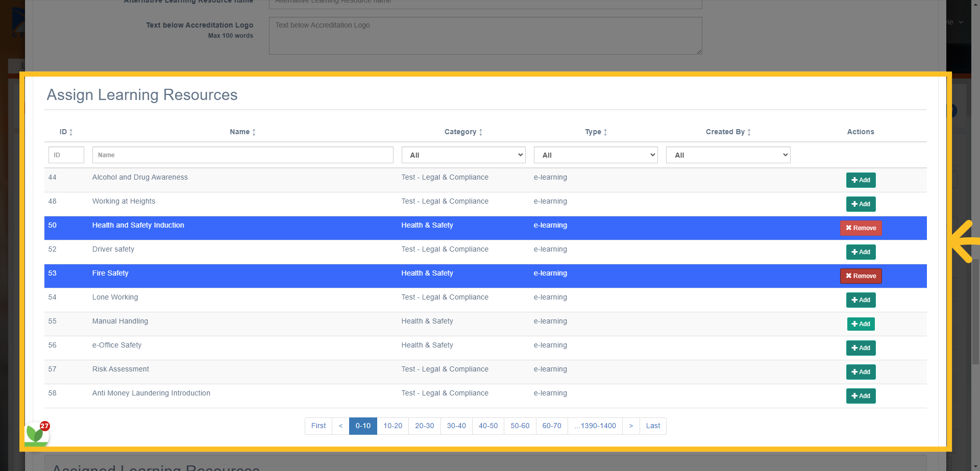
Task: Click the Alcohol and Drug Awareness name cell
Action: pos(140,178)
